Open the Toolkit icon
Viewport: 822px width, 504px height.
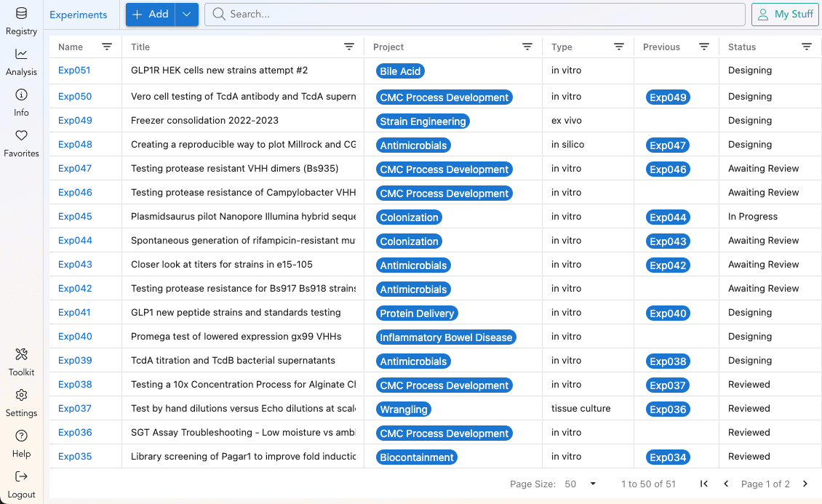pyautogui.click(x=21, y=355)
